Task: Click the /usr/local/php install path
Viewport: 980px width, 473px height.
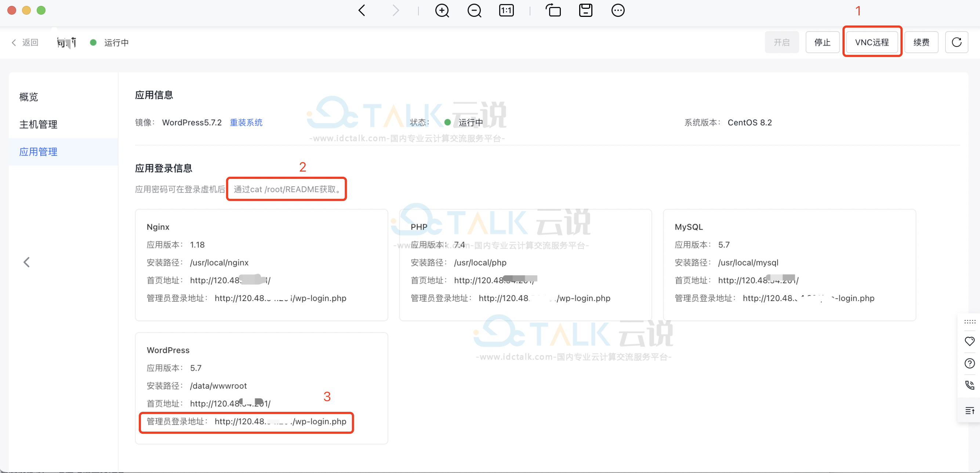Action: pyautogui.click(x=480, y=263)
